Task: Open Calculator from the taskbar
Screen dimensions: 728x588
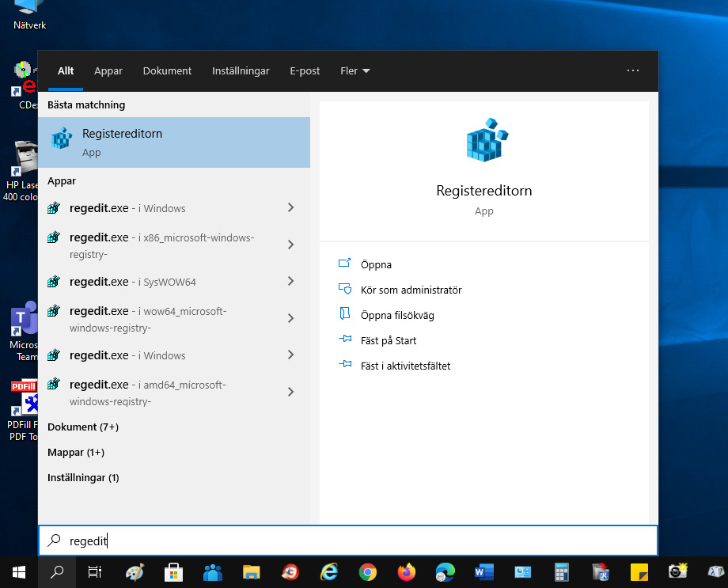Action: point(561,571)
